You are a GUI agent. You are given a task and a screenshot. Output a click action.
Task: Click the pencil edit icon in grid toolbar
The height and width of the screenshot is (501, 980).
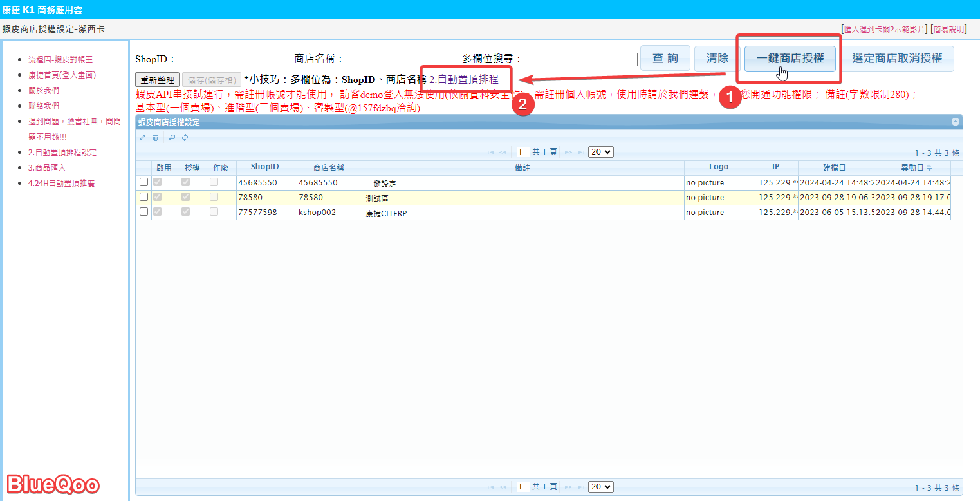pyautogui.click(x=142, y=137)
